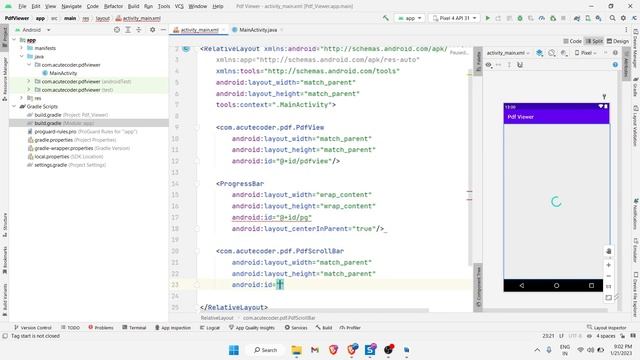This screenshot has width=640, height=360.
Task: Select the design surface layers icon
Action: (x=539, y=53)
